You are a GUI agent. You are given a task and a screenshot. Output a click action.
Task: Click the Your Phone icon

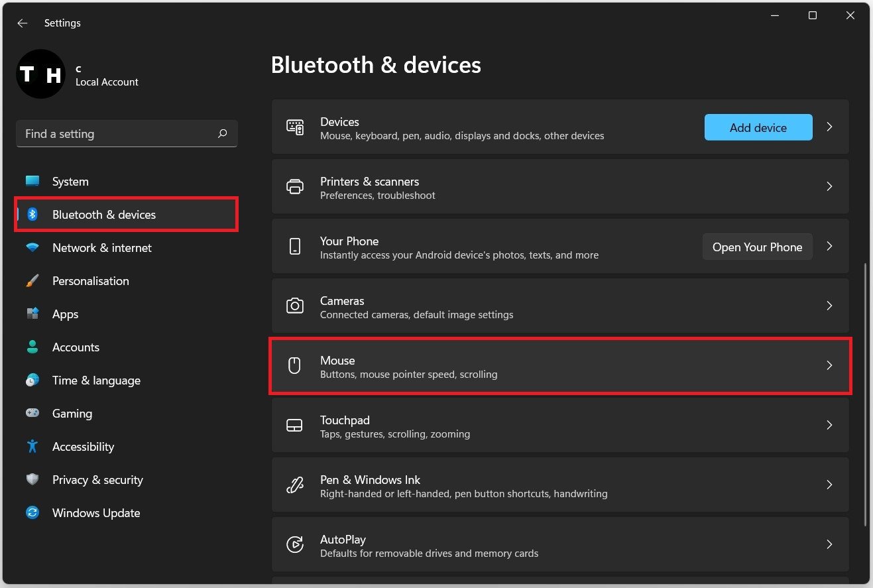[294, 246]
